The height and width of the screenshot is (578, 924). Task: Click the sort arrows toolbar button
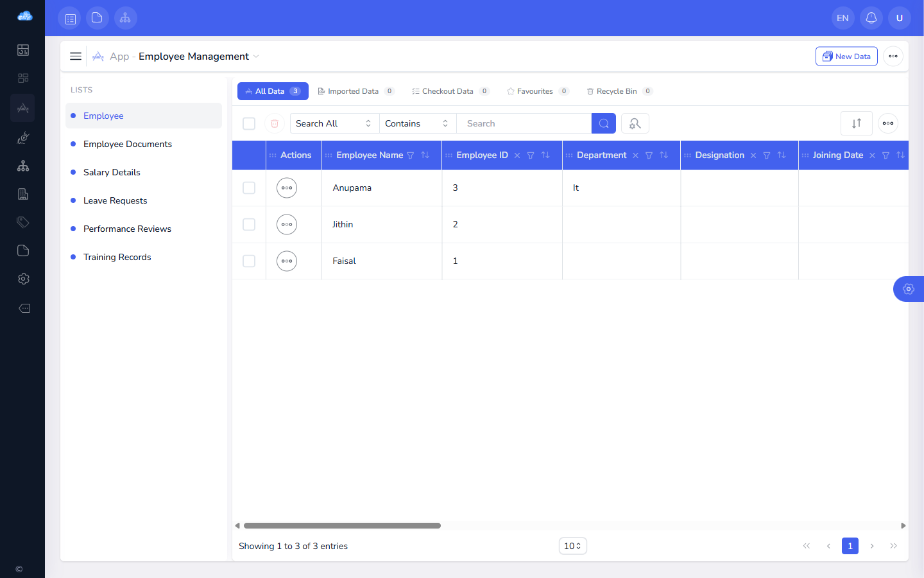857,123
